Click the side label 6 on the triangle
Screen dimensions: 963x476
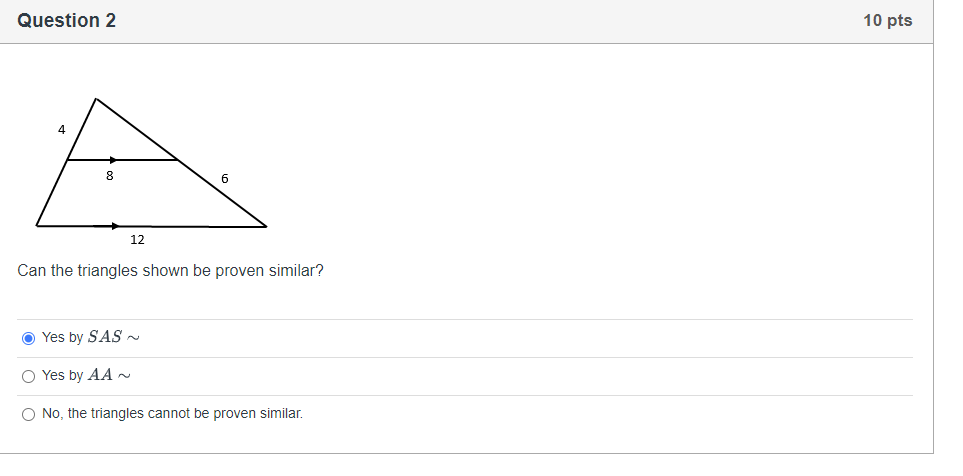click(225, 179)
